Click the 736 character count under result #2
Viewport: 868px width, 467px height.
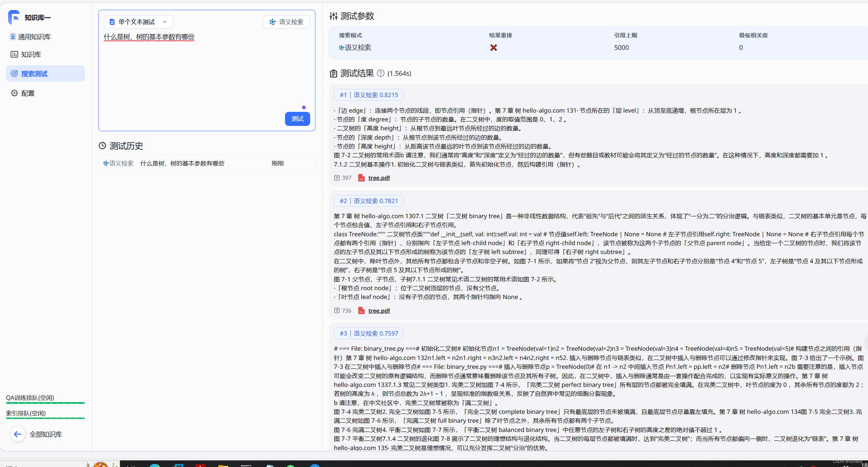coord(343,310)
